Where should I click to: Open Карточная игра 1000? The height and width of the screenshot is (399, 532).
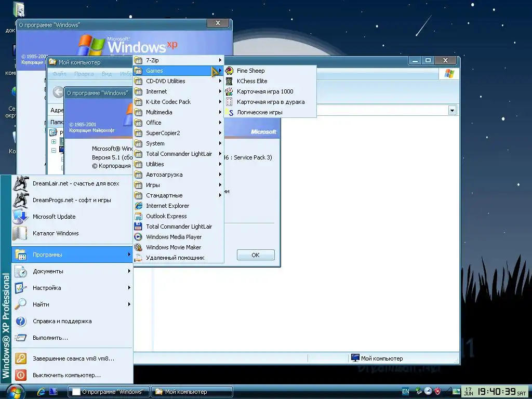click(x=270, y=91)
